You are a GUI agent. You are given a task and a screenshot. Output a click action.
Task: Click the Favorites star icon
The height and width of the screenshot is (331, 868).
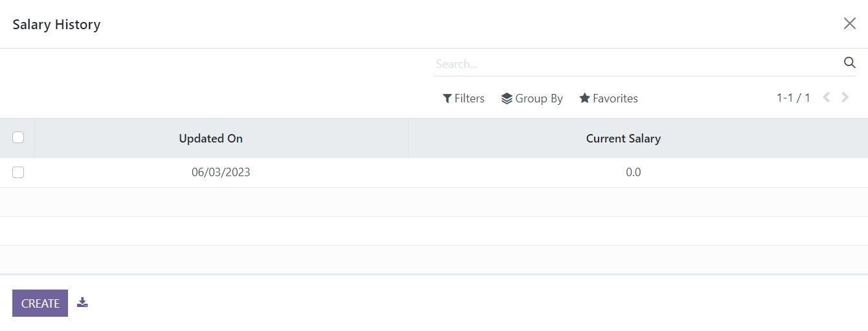[x=584, y=98]
